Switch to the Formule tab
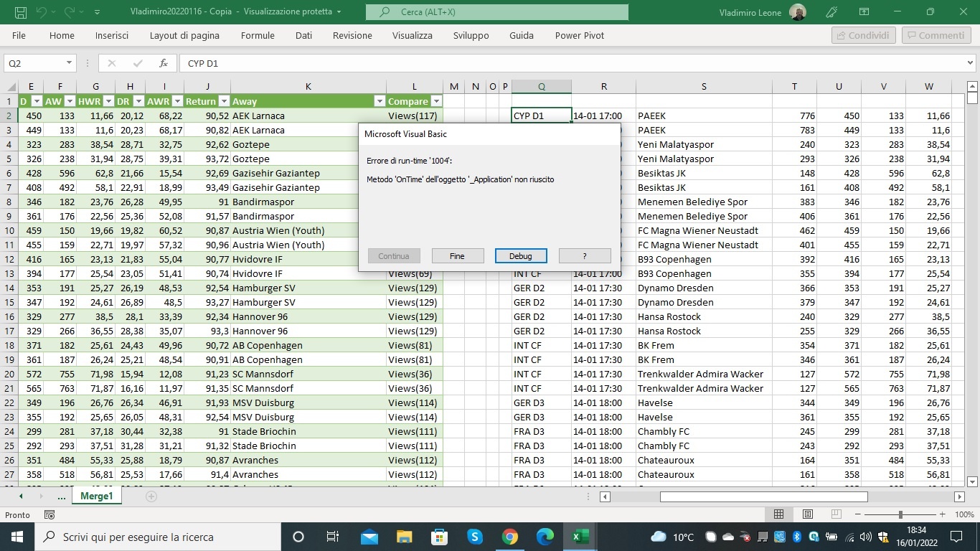The height and width of the screenshot is (551, 980). point(258,35)
